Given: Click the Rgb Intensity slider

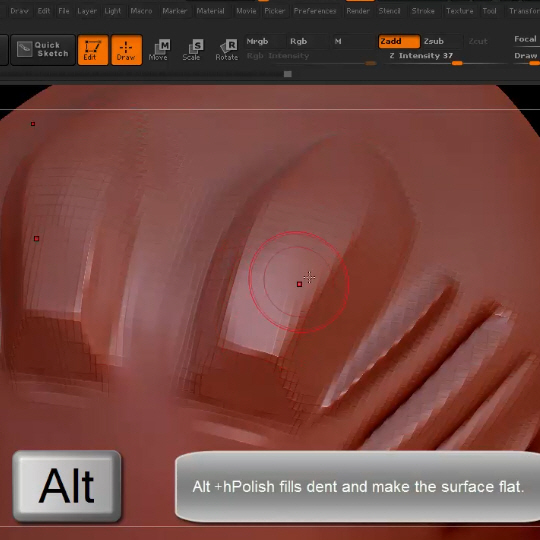Looking at the screenshot, I should pos(311,58).
